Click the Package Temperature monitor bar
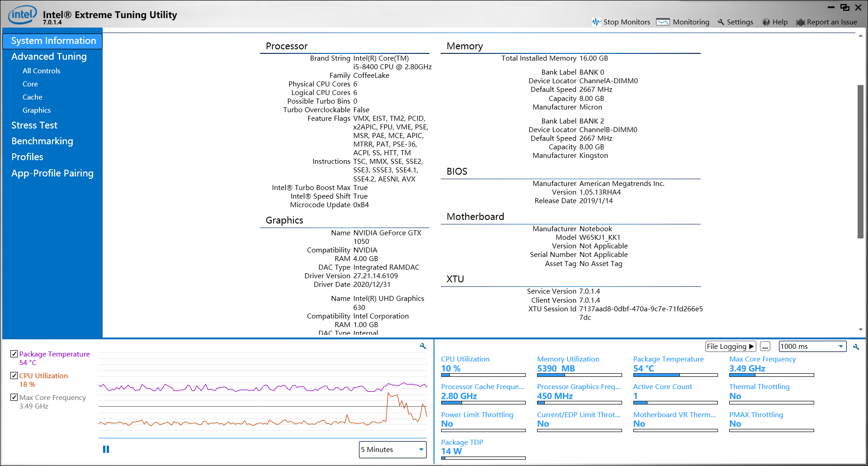The image size is (868, 466). pos(675,375)
